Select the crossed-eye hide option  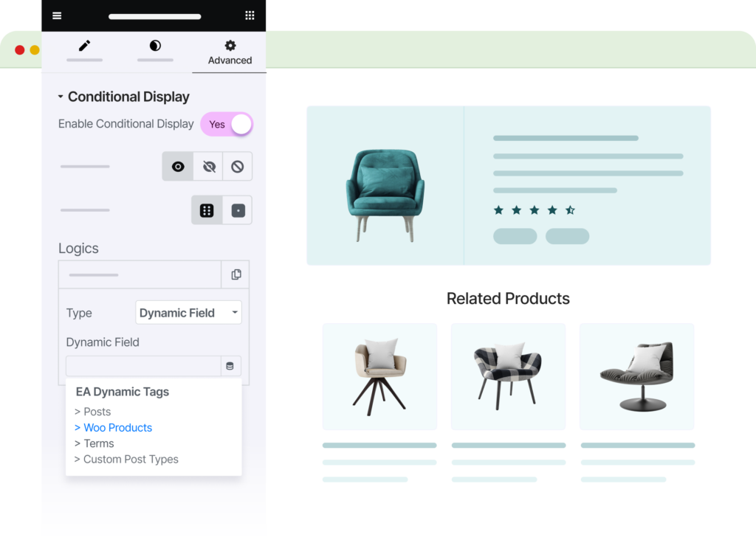209,167
